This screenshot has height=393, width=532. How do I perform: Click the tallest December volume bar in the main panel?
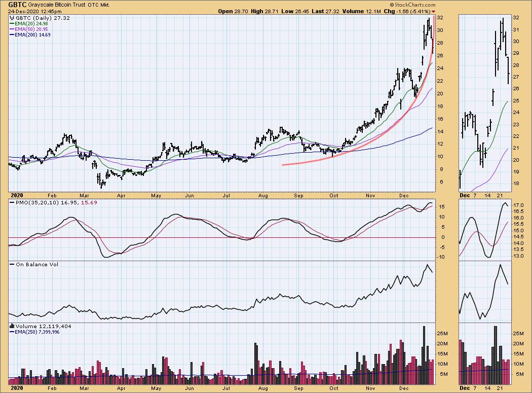(x=424, y=355)
